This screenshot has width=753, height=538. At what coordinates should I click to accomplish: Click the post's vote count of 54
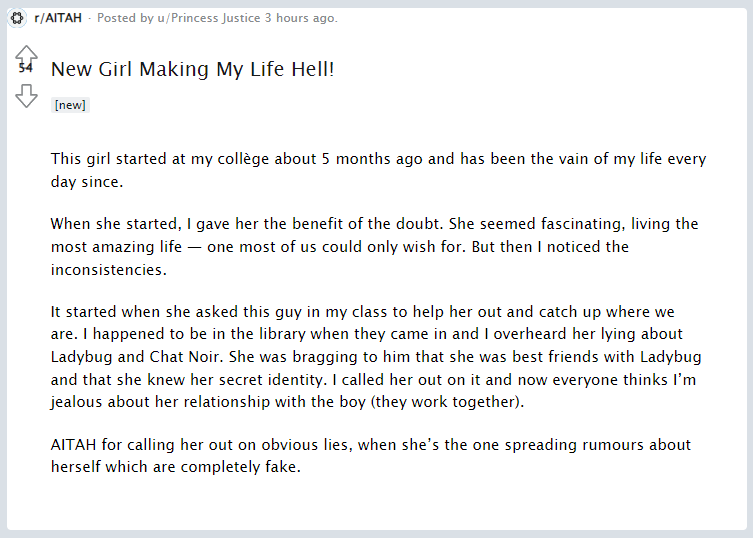click(26, 68)
